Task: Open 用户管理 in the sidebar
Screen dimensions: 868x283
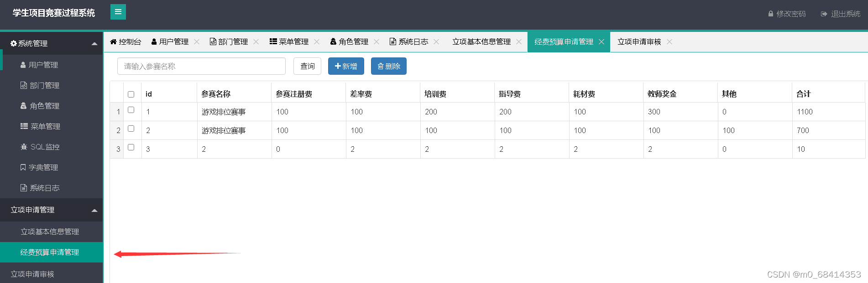Action: coord(52,65)
